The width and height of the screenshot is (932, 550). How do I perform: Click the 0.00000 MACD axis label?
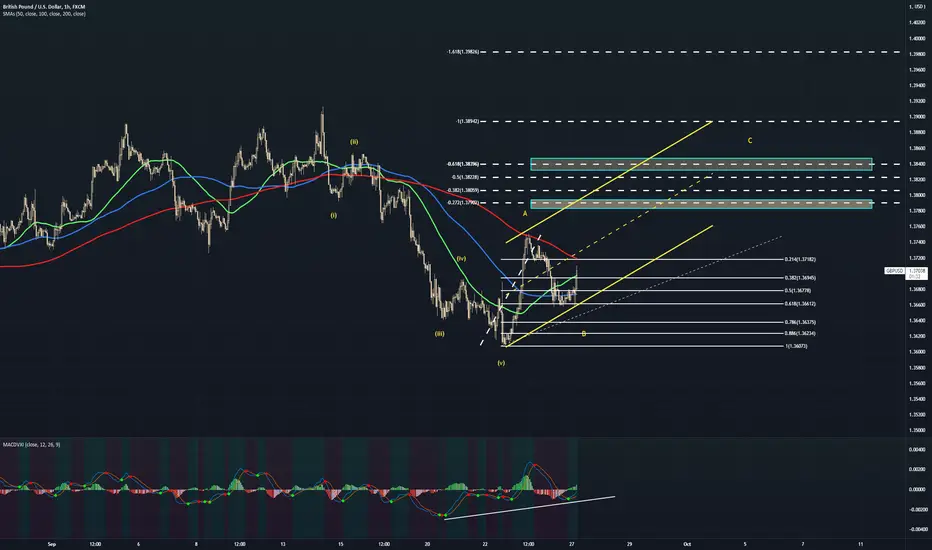(917, 489)
